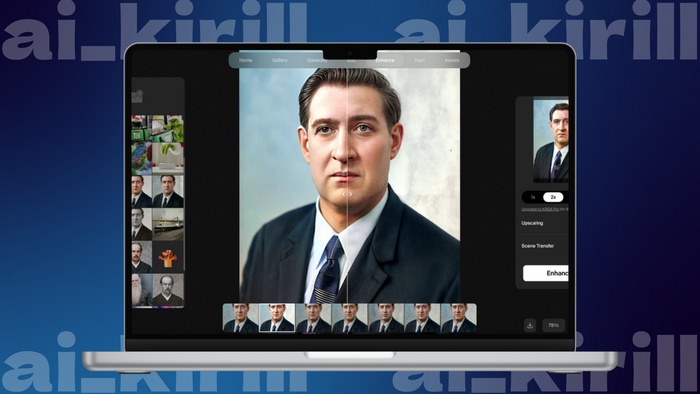
Task: Open the ferry boat photo in left gallery
Action: (168, 224)
